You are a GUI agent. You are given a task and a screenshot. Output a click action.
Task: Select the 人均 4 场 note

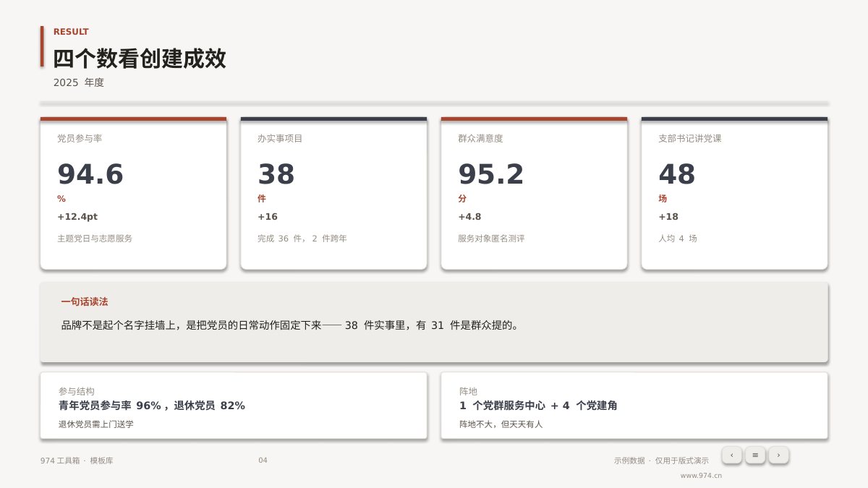678,239
